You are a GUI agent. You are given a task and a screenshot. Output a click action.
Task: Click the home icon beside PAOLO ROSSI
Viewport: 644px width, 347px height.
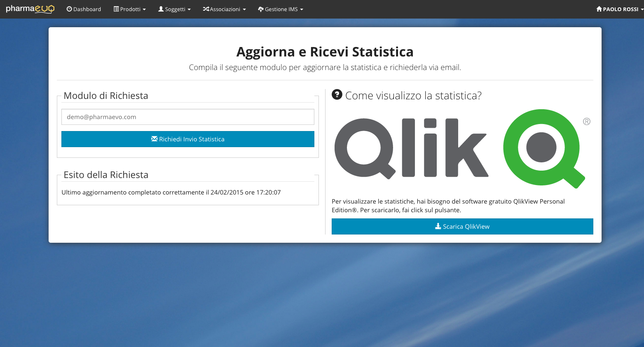pyautogui.click(x=599, y=9)
